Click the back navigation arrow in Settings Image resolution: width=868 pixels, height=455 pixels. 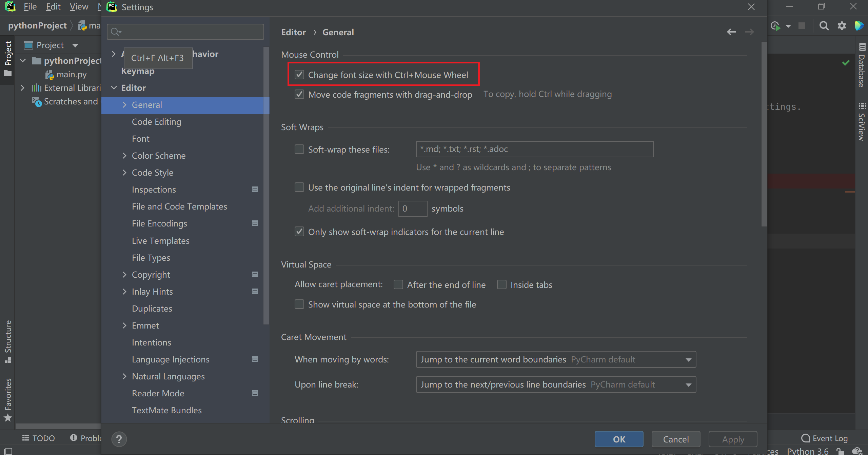coord(731,32)
